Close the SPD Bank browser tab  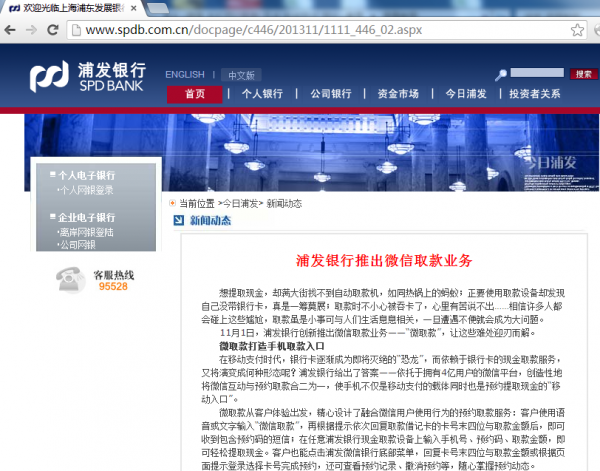133,8
